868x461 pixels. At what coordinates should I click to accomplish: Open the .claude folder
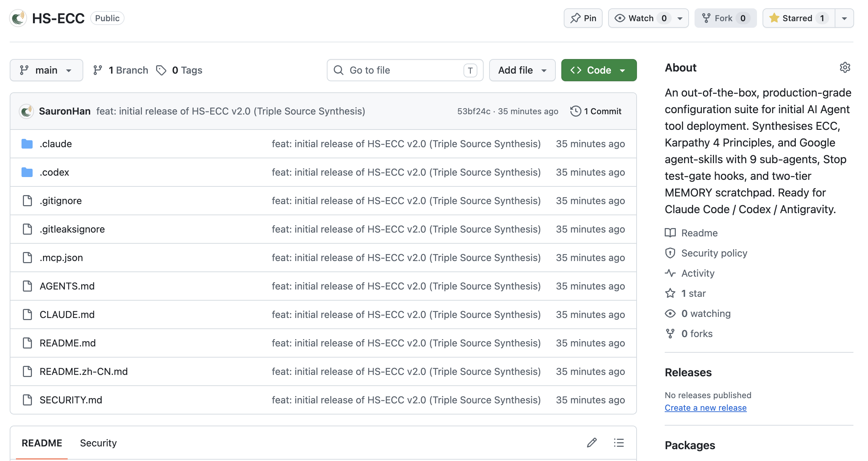pyautogui.click(x=56, y=144)
